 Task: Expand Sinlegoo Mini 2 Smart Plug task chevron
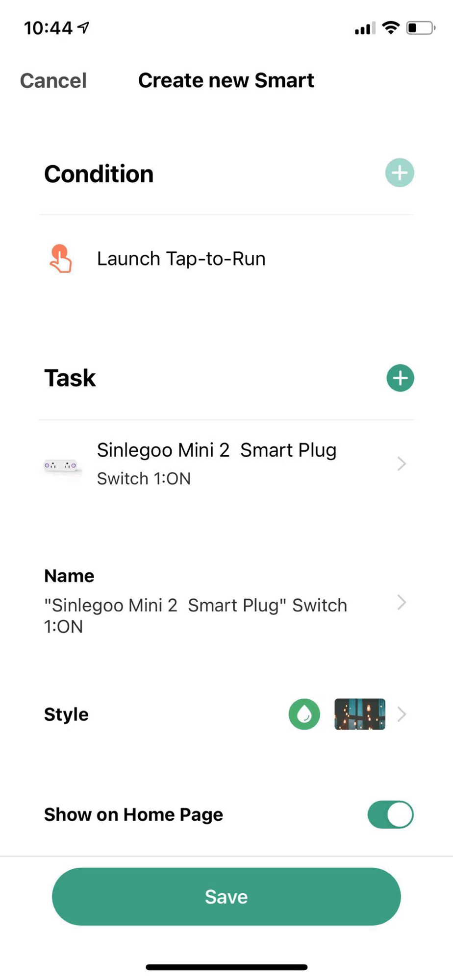402,464
